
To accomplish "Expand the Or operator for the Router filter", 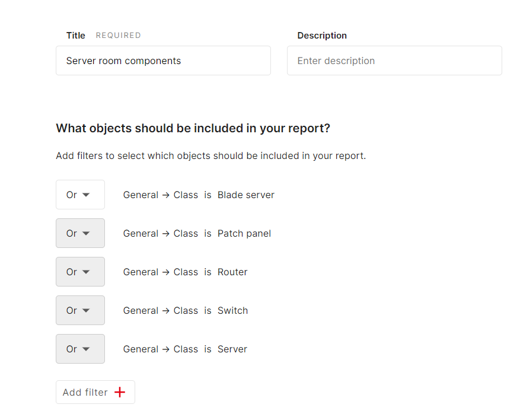I will (x=80, y=272).
